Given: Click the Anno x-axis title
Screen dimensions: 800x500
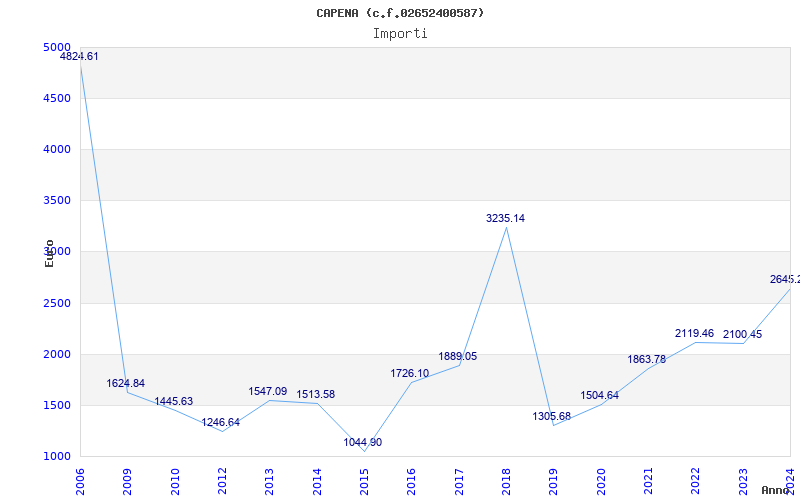Looking at the screenshot, I should pos(775,490).
